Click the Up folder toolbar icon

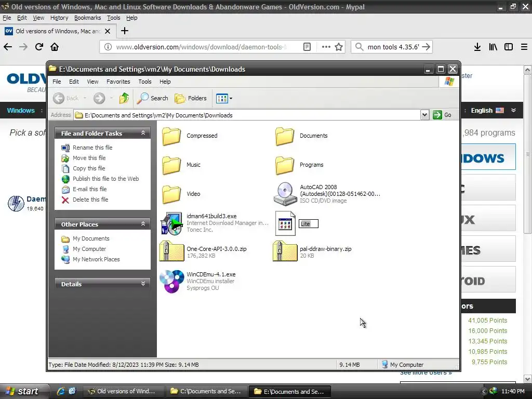(124, 98)
